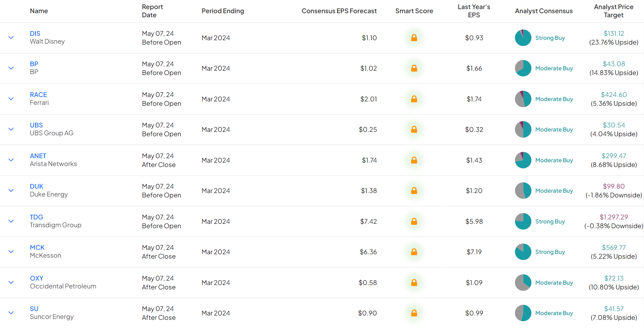Viewport: 644px width, 328px height.
Task: Expand the DIS Walt Disney row
Action: point(11,38)
